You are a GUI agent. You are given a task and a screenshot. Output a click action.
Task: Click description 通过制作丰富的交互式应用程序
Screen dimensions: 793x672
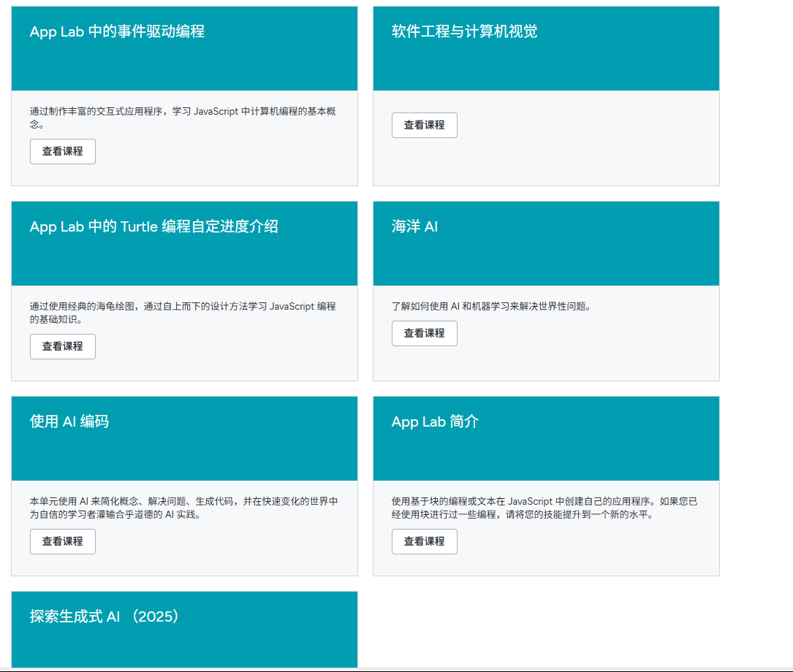183,118
